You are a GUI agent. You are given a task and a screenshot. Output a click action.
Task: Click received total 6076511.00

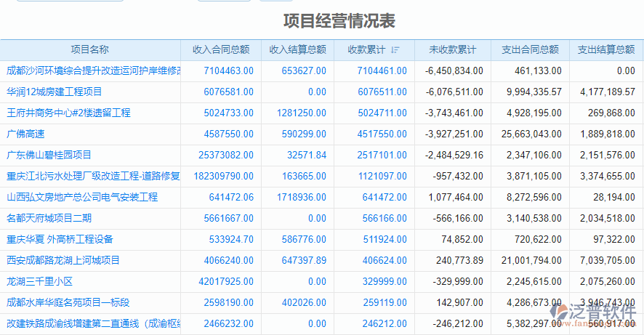(x=382, y=92)
